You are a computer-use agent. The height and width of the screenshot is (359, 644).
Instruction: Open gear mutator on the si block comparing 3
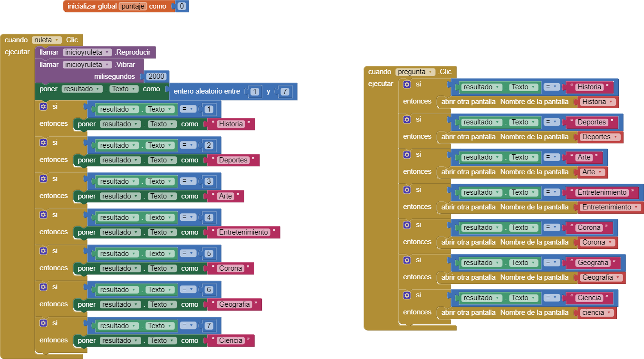(43, 179)
